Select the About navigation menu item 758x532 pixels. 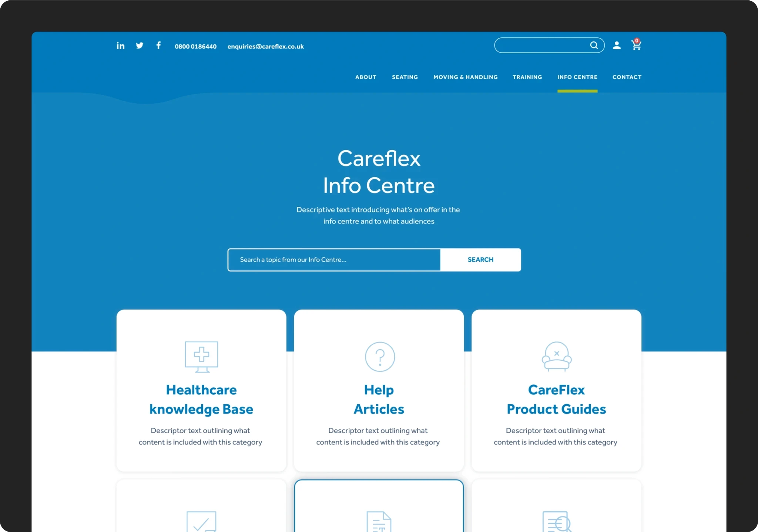(365, 77)
